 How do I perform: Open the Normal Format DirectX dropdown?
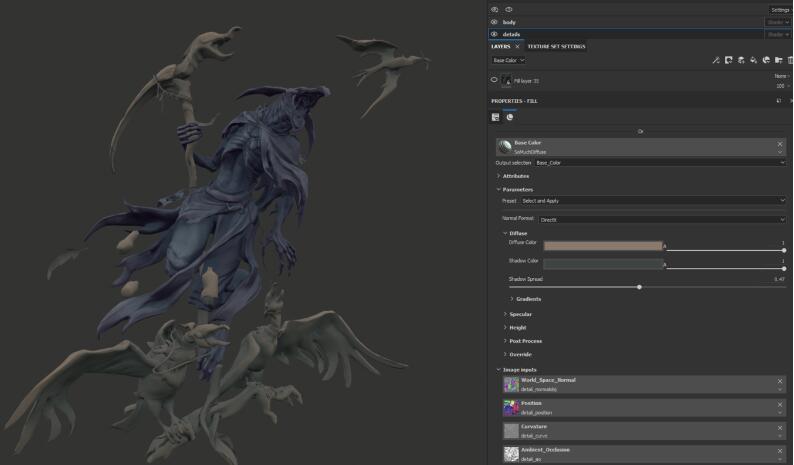[x=662, y=219]
